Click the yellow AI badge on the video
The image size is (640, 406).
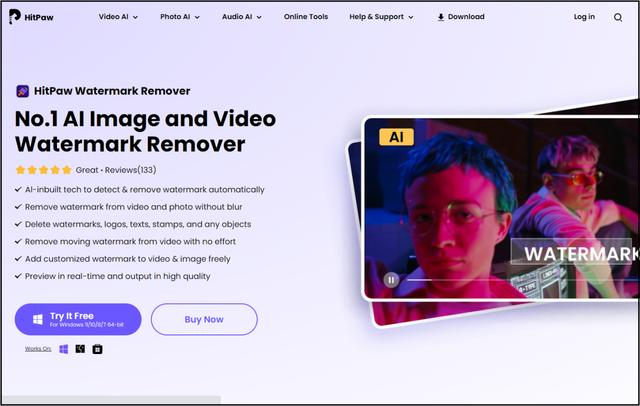click(396, 137)
